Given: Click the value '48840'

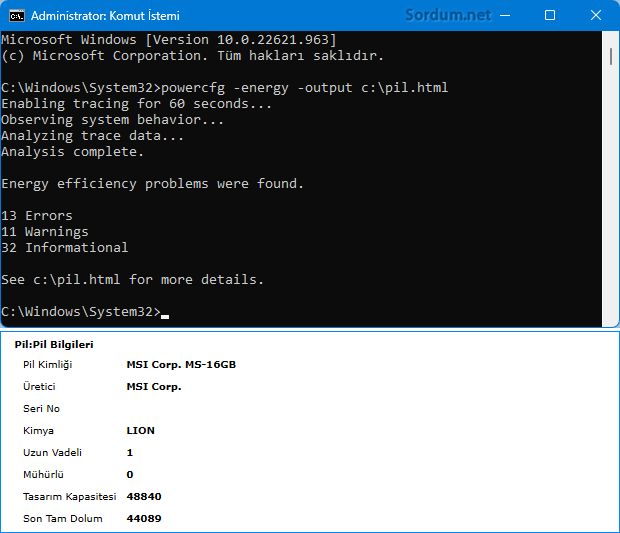Looking at the screenshot, I should coord(144,497).
